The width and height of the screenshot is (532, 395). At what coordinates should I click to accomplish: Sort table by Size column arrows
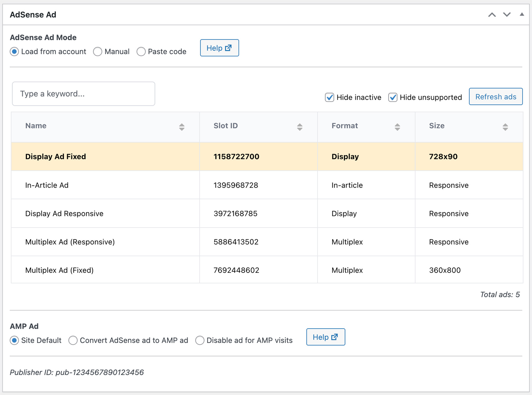pos(505,127)
